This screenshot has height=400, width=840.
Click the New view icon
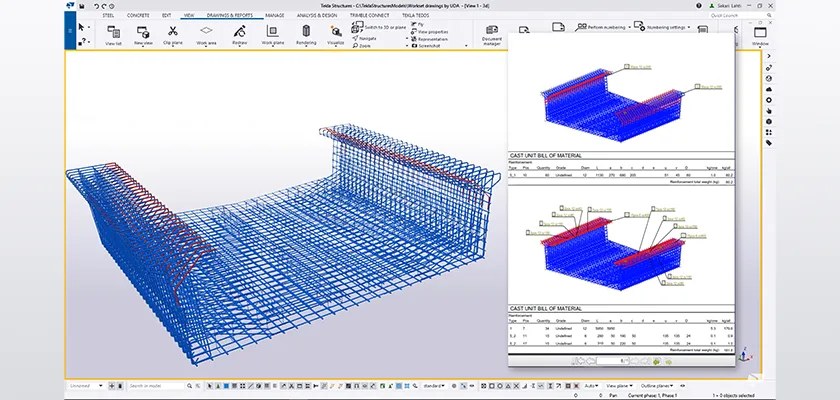click(143, 35)
